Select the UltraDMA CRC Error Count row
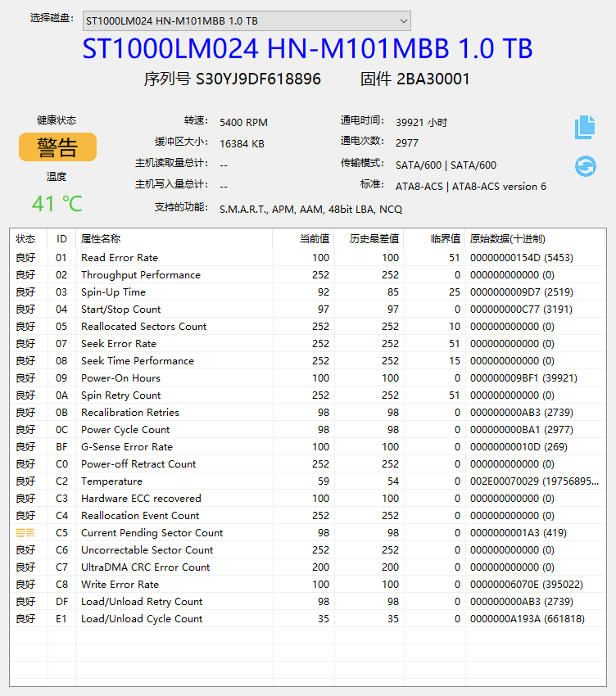The height and width of the screenshot is (696, 616). (145, 567)
